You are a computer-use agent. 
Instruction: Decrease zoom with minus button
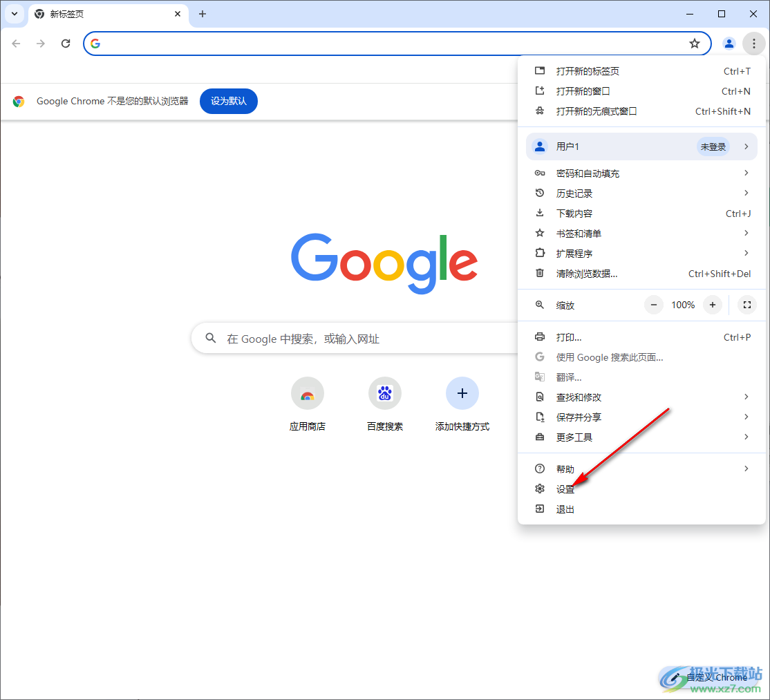pyautogui.click(x=654, y=305)
